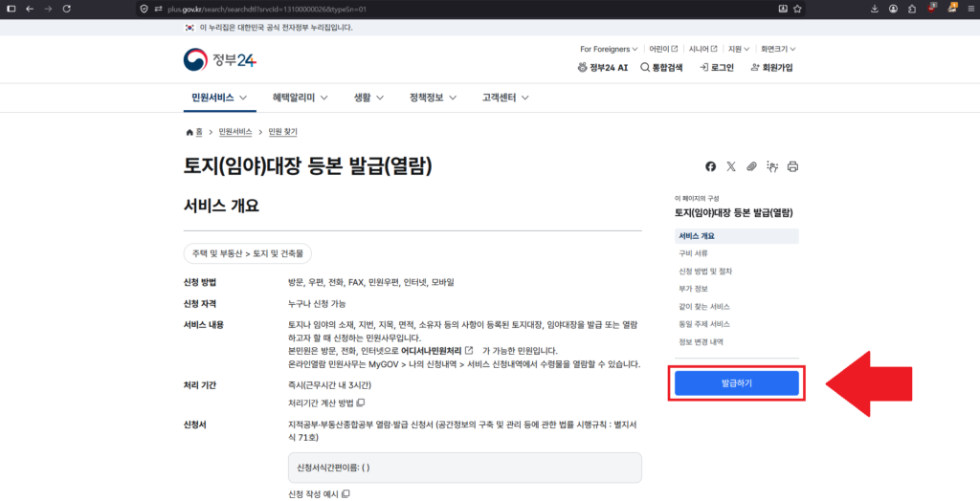
Task: Share page on Facebook icon
Action: click(x=711, y=166)
